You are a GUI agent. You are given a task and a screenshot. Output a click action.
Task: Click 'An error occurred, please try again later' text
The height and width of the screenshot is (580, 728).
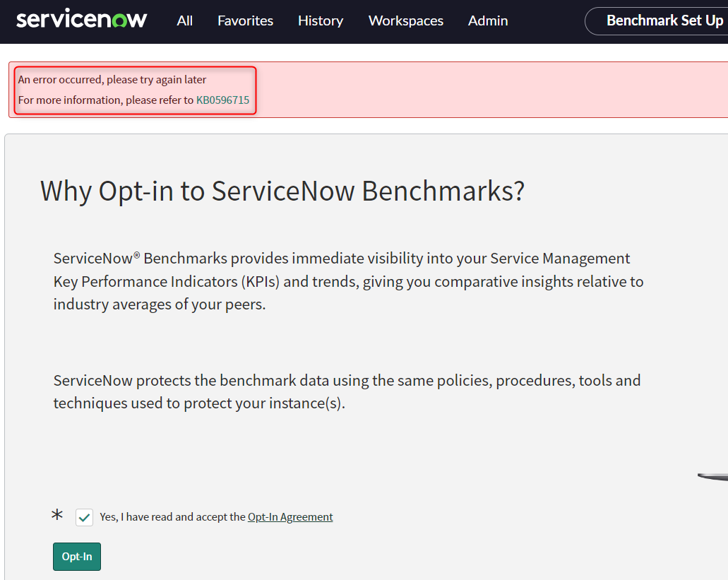112,79
